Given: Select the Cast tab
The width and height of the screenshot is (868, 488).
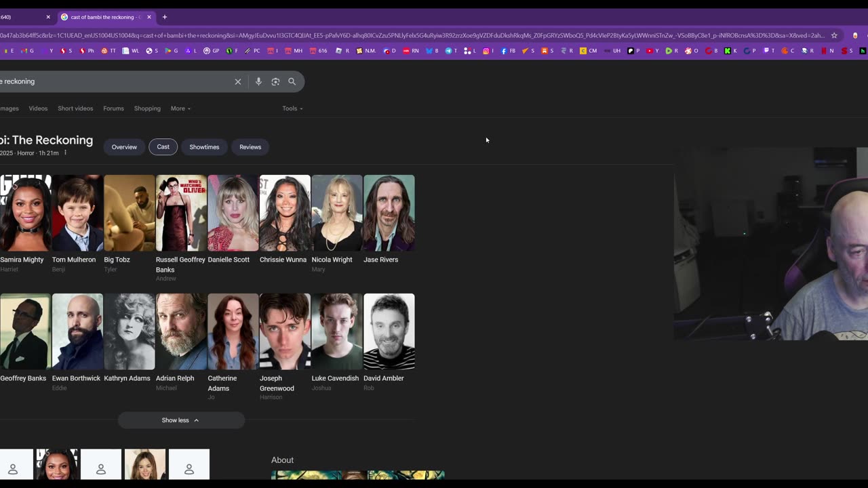Looking at the screenshot, I should tap(163, 147).
